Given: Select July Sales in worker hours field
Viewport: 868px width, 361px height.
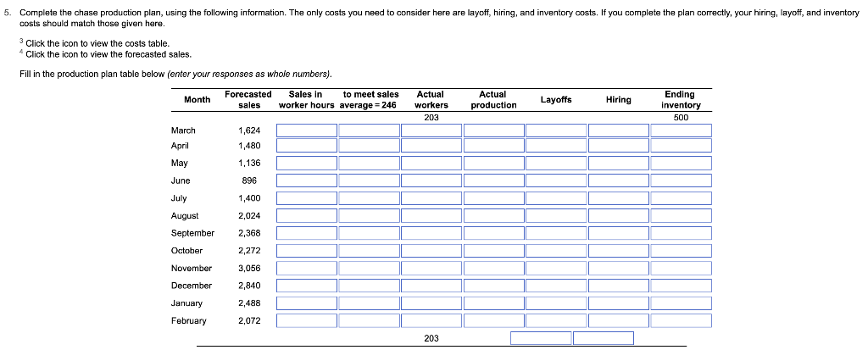Looking at the screenshot, I should (x=307, y=198).
